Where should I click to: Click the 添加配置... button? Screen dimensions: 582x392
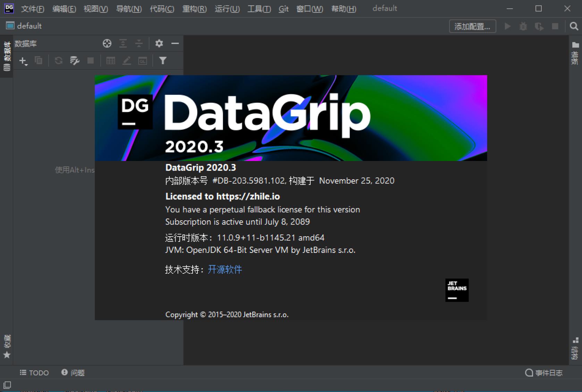coord(472,26)
